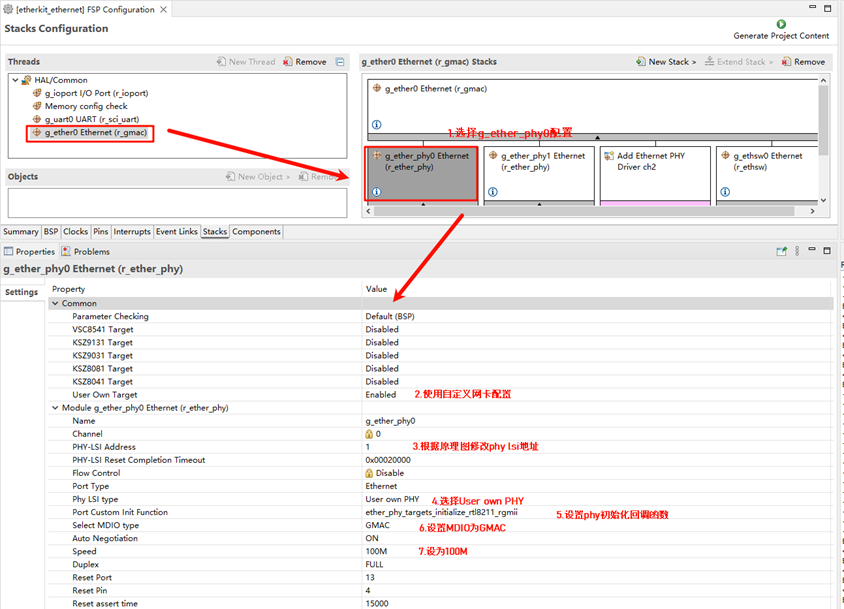Click the info icon on g_ethsw0 block
This screenshot has height=609, width=844.
tap(725, 191)
